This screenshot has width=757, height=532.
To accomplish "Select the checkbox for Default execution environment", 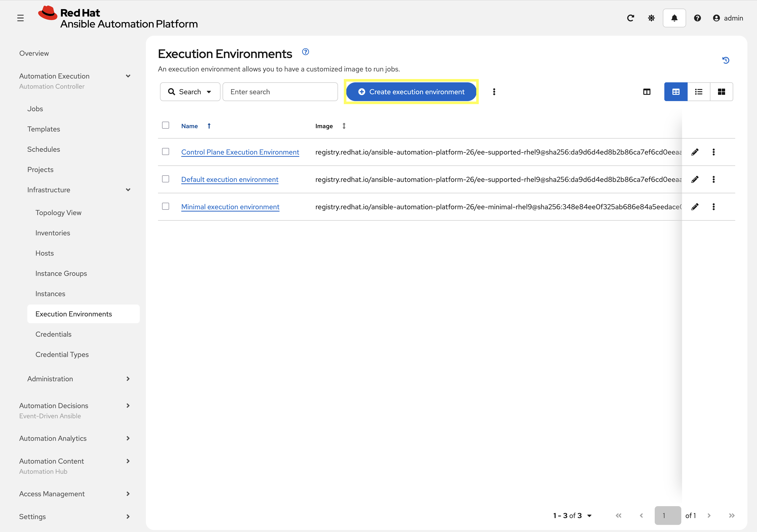I will (x=166, y=179).
